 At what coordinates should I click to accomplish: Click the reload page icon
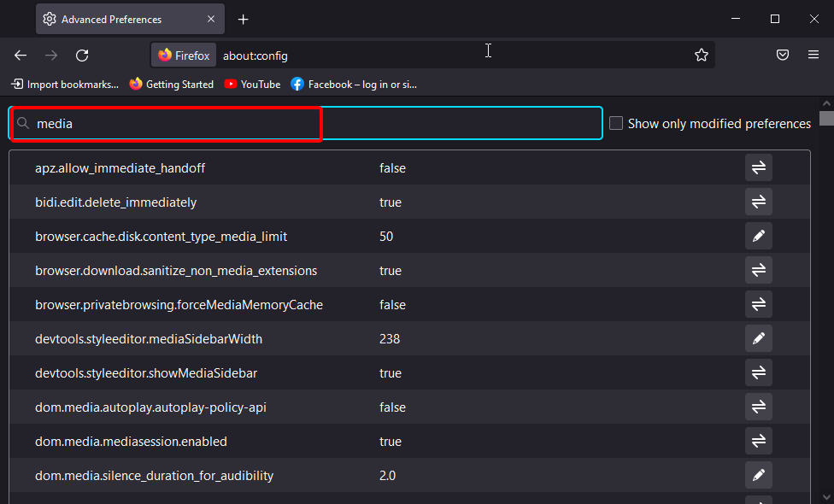[x=82, y=56]
